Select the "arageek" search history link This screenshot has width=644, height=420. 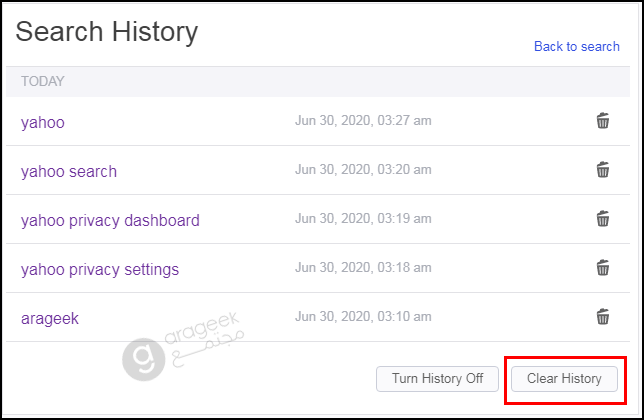pos(50,319)
